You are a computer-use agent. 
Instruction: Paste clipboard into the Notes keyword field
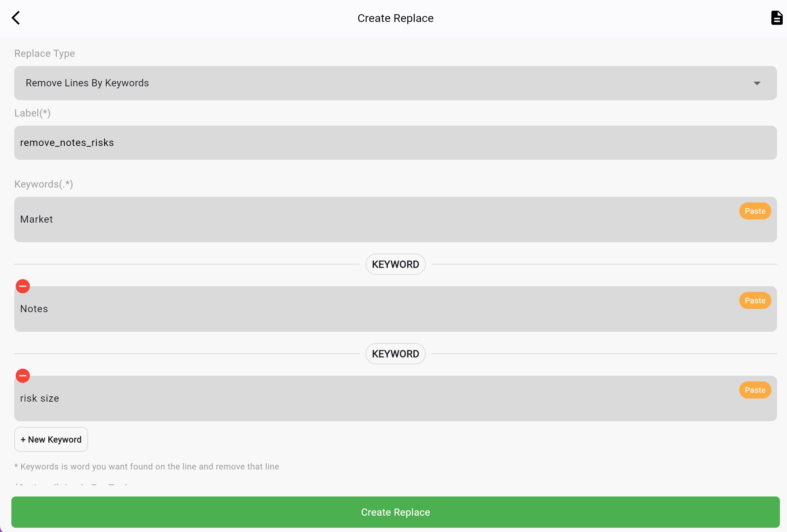coord(755,300)
